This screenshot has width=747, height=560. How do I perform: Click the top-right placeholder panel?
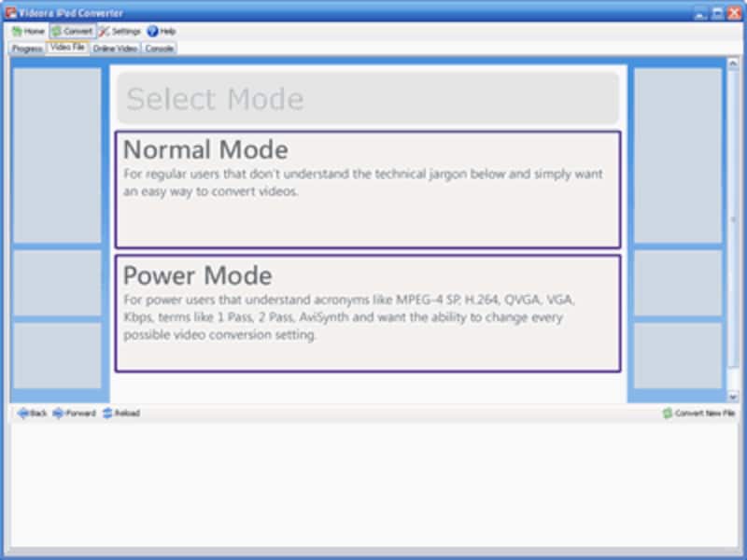[677, 154]
